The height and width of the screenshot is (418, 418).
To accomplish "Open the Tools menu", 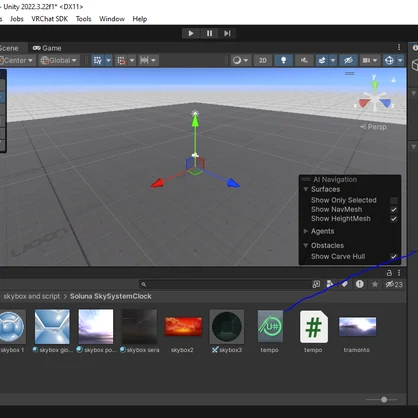I will (x=83, y=19).
